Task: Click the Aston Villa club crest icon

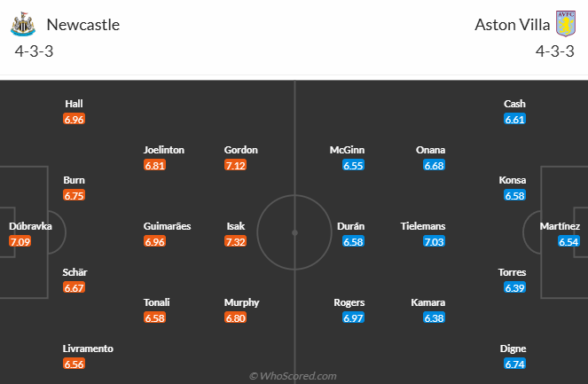Action: (565, 24)
